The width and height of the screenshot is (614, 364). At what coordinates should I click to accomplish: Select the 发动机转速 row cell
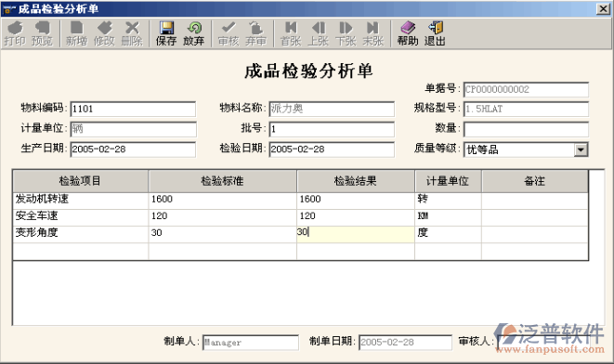[80, 200]
